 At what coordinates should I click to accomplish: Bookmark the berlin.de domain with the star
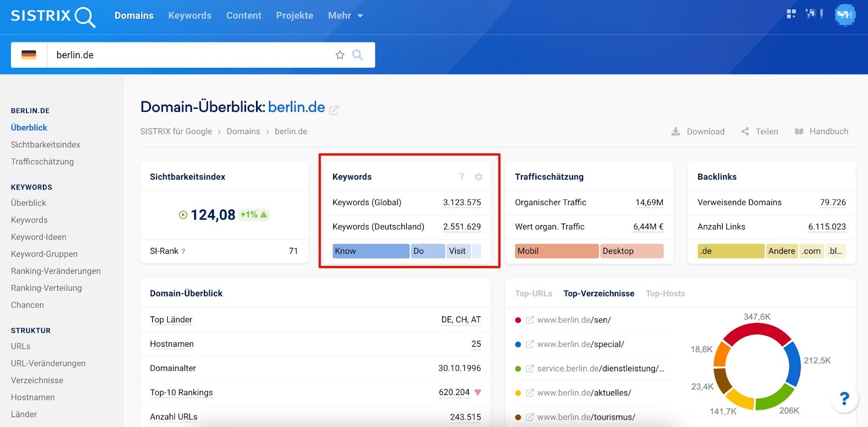coord(340,55)
